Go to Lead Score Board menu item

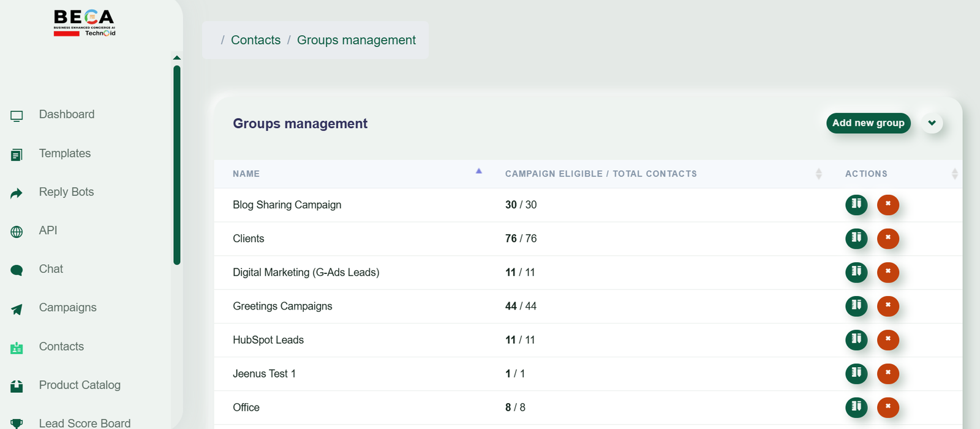(85, 423)
